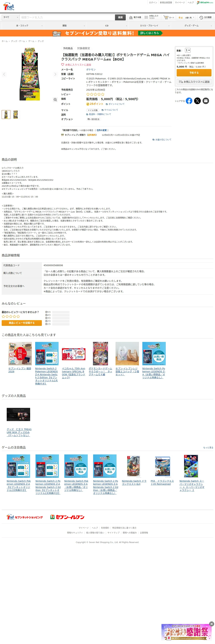This screenshot has width=215, height=644.
Task: Click 商品レビューを投稿する button
Action: tap(22, 323)
